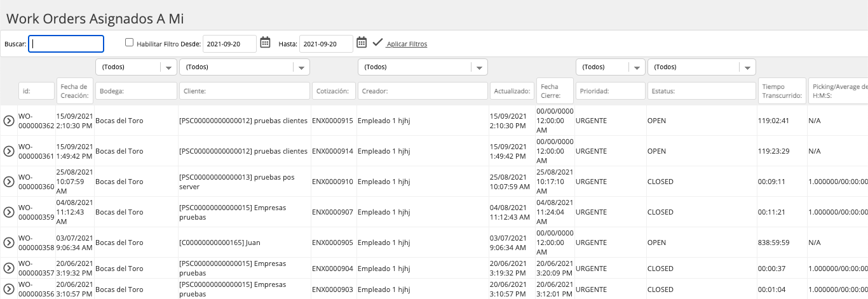Expand row WO-000000360 details arrow
This screenshot has width=868, height=299.
coord(9,182)
